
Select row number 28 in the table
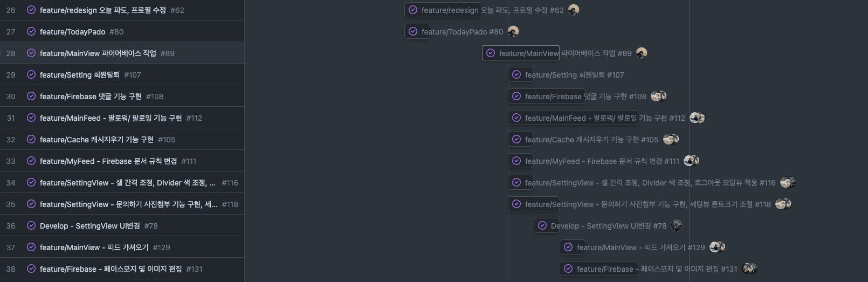point(11,53)
